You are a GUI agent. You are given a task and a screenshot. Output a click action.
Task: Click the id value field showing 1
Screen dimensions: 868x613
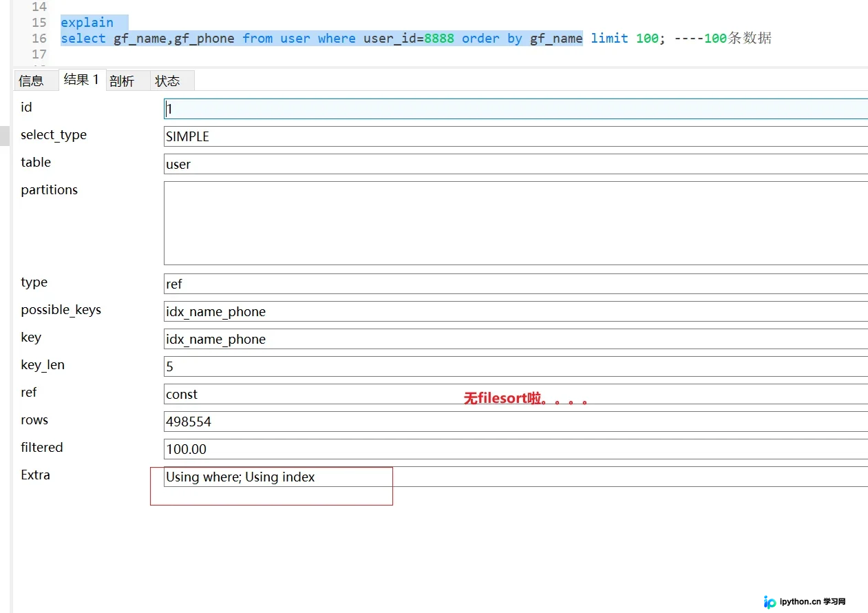pos(516,109)
